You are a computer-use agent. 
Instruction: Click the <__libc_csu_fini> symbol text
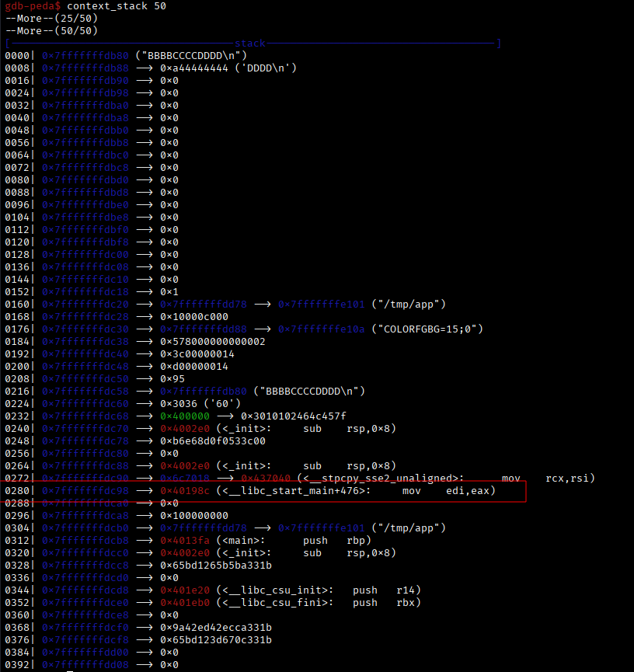point(275,603)
